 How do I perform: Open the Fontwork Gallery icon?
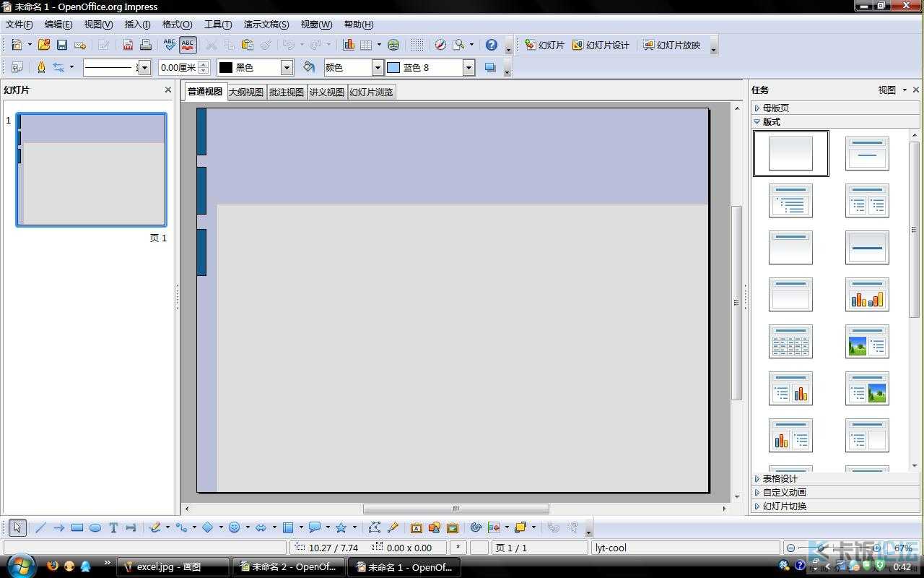tap(417, 528)
